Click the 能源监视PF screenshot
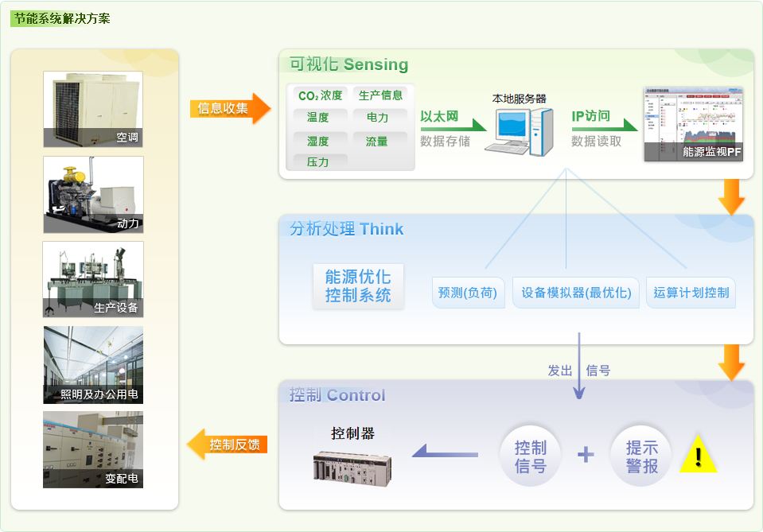763x532 pixels. click(x=693, y=123)
